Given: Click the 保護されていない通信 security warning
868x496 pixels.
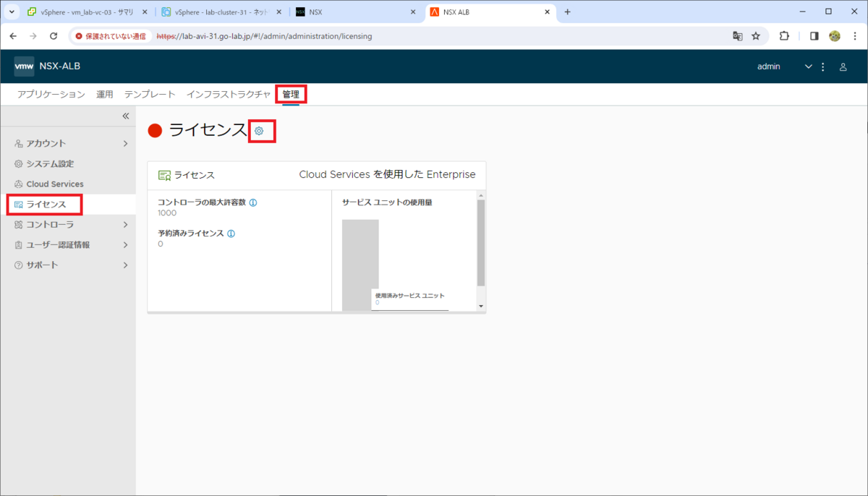Looking at the screenshot, I should coord(111,35).
